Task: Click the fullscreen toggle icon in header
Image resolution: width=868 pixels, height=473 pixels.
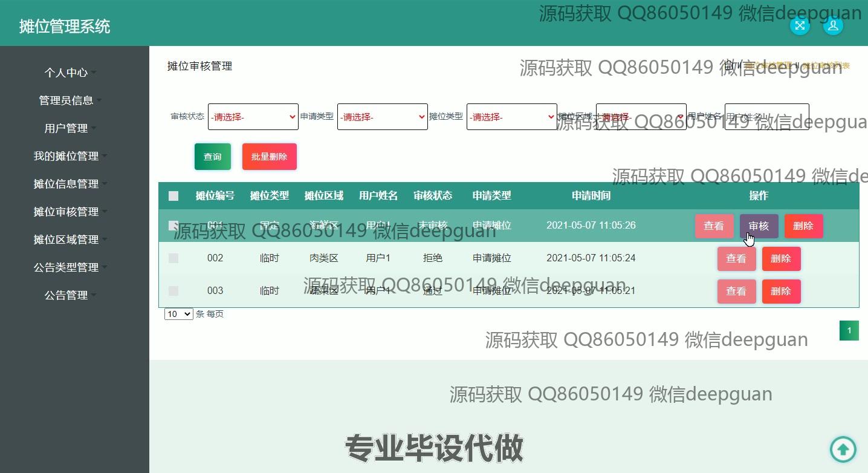Action: point(800,25)
